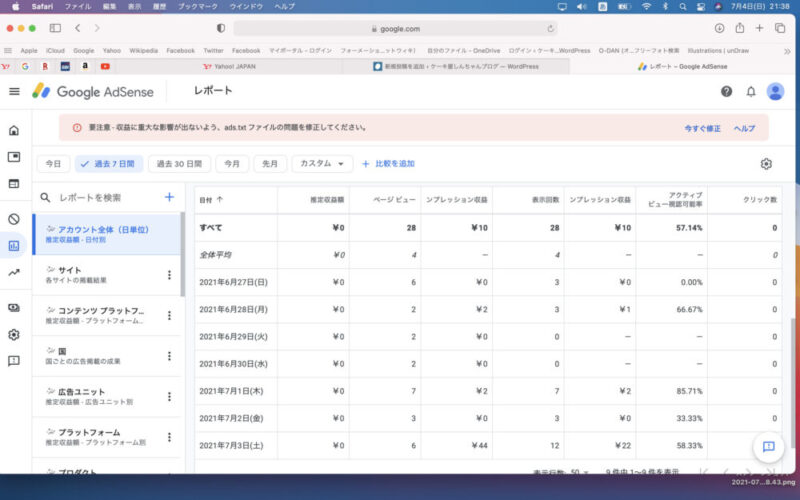The width and height of the screenshot is (800, 500).
Task: Open more options for サイト report
Action: (x=169, y=275)
